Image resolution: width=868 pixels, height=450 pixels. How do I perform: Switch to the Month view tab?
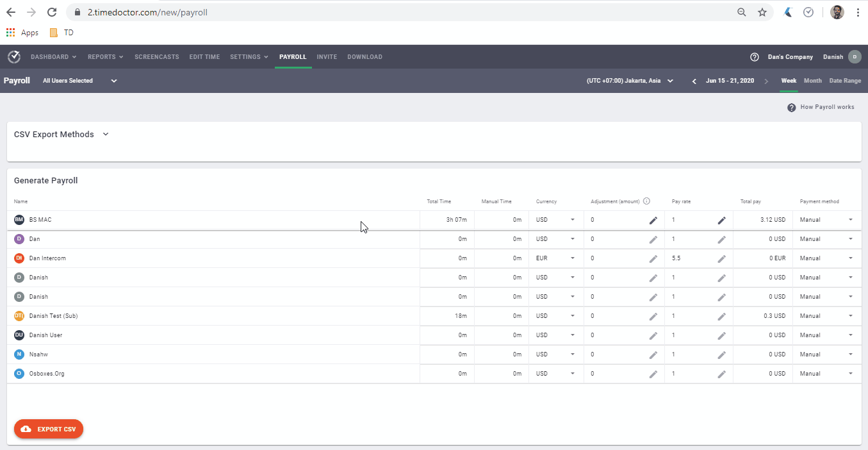tap(812, 81)
